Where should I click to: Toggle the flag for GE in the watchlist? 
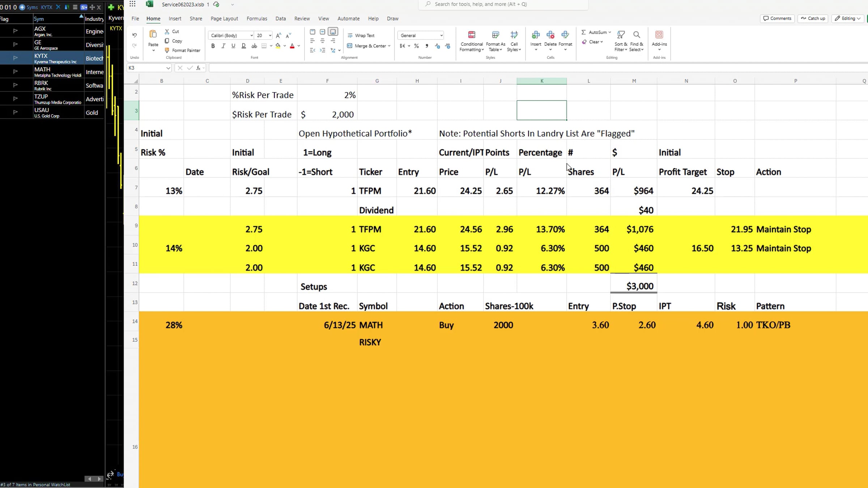(15, 44)
